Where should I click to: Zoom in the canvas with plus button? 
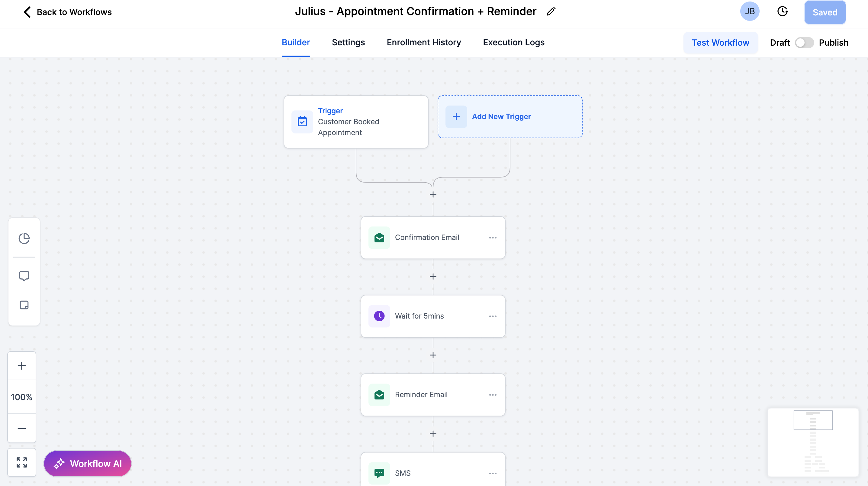pos(21,366)
